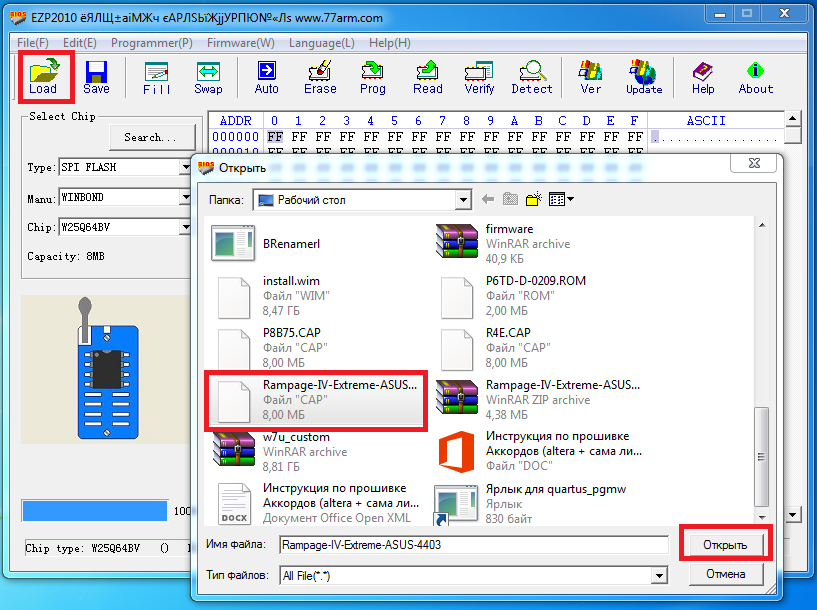This screenshot has width=817, height=610.
Task: Click the Erase chip icon
Action: coord(320,77)
